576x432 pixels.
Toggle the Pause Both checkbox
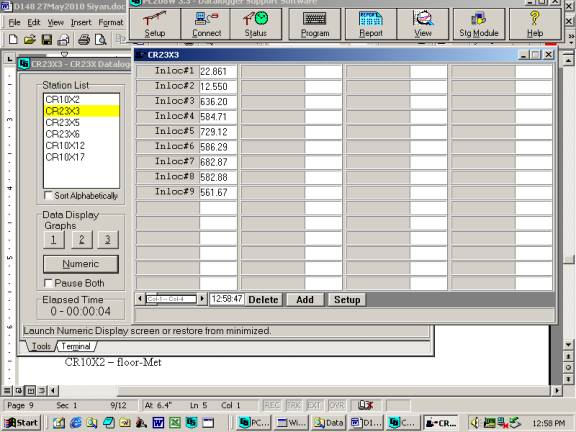(x=48, y=283)
